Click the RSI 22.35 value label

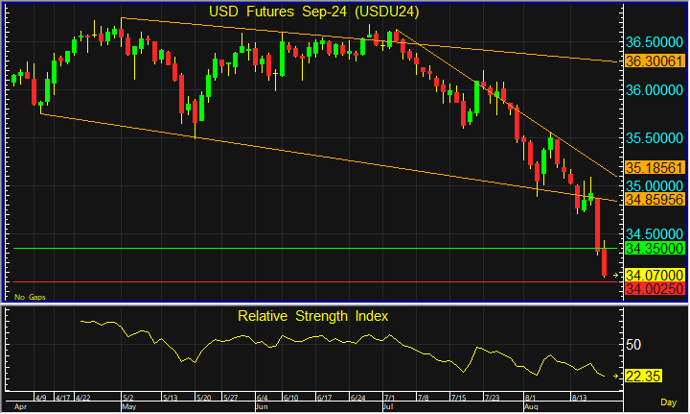tap(643, 376)
